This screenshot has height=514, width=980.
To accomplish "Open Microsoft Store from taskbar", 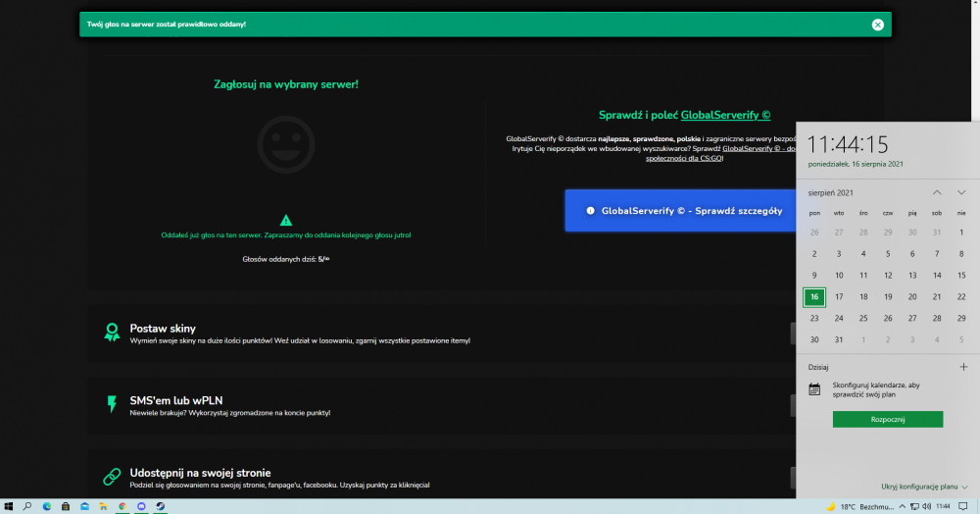I will coord(65,506).
